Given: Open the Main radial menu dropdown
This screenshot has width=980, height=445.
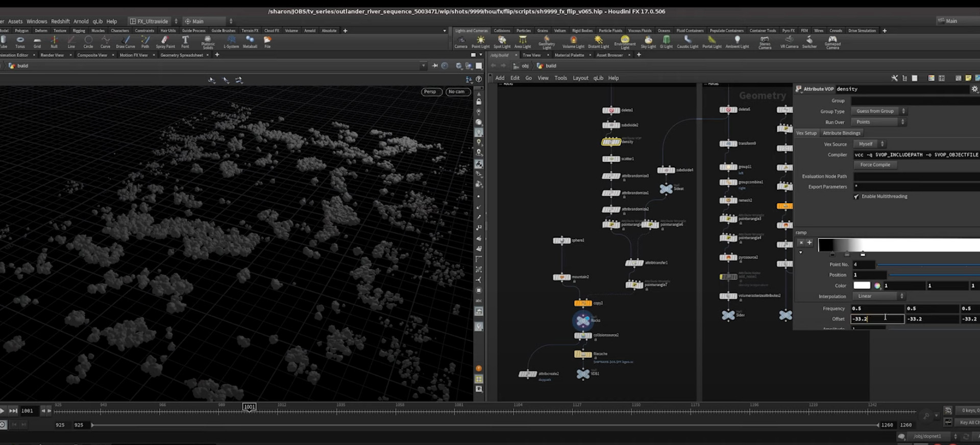Looking at the screenshot, I should coord(208,21).
